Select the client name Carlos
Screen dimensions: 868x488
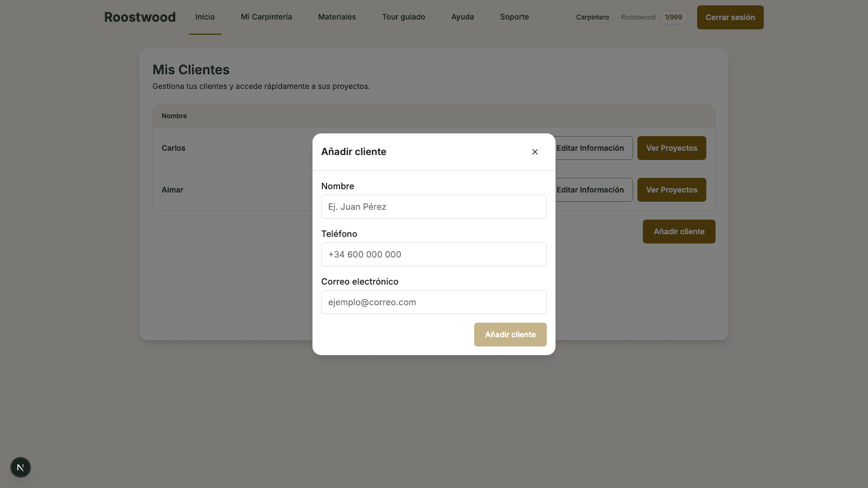(x=174, y=148)
